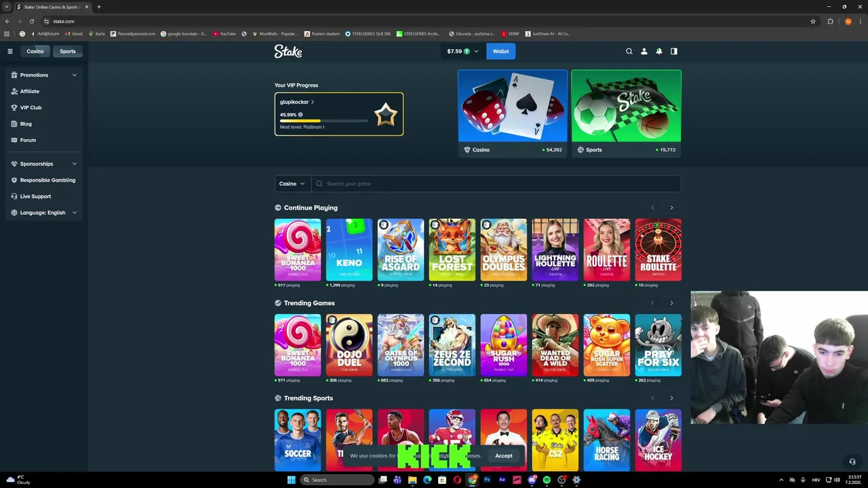Accept the cookies notice

coord(504,455)
